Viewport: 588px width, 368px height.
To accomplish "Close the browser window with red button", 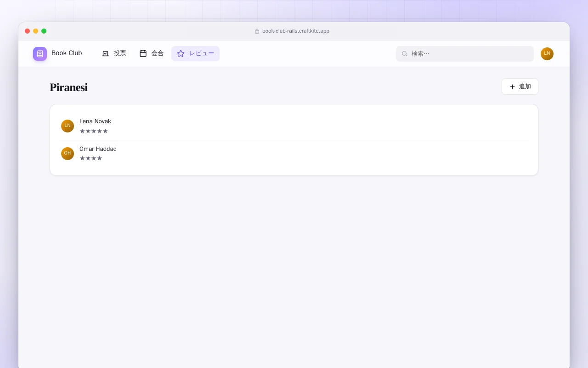I will 28,31.
